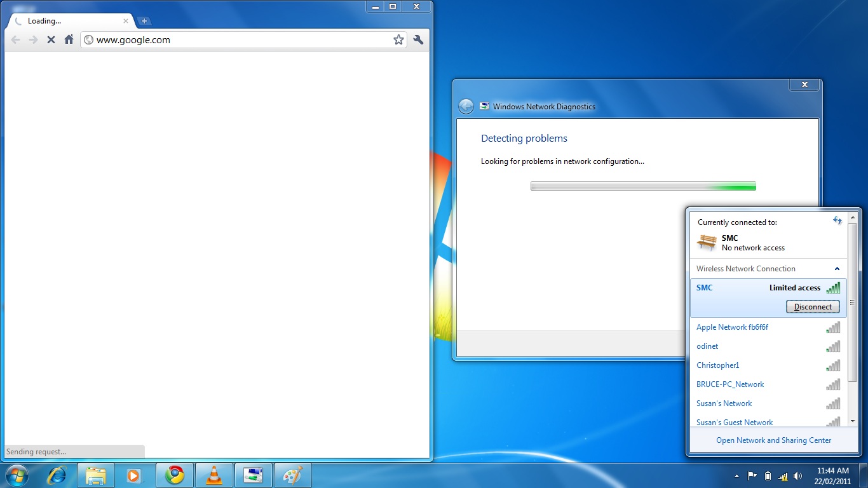This screenshot has height=488, width=868.
Task: Select the BRUCE-PC_Network wireless network
Action: pyautogui.click(x=768, y=384)
